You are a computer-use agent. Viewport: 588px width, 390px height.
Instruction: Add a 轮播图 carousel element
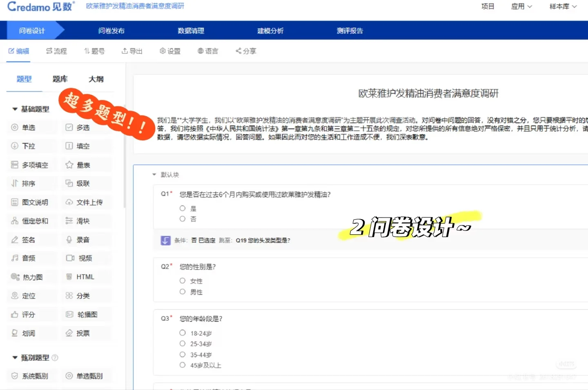point(86,314)
